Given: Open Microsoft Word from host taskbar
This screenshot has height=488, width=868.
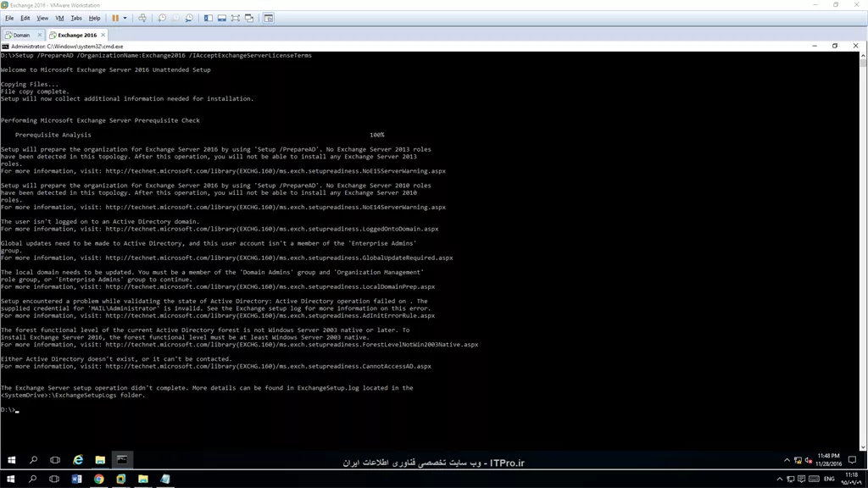Looking at the screenshot, I should (x=76, y=480).
